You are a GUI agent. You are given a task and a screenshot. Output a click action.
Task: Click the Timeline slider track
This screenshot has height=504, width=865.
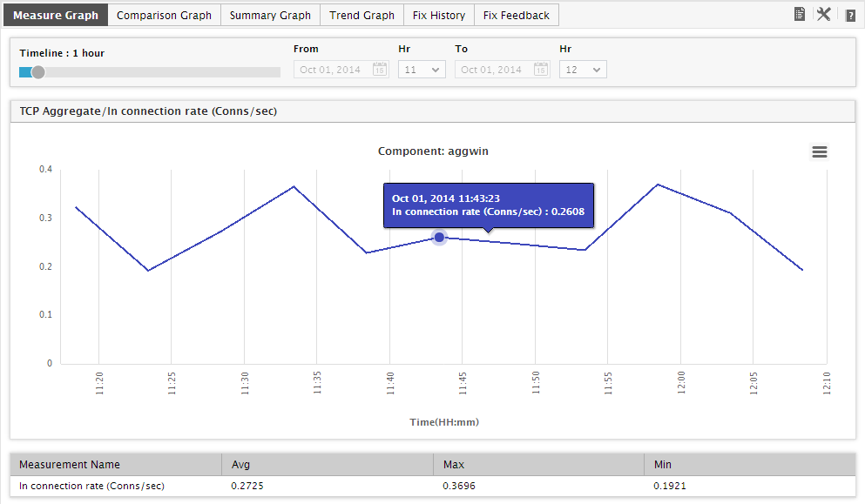[x=150, y=72]
